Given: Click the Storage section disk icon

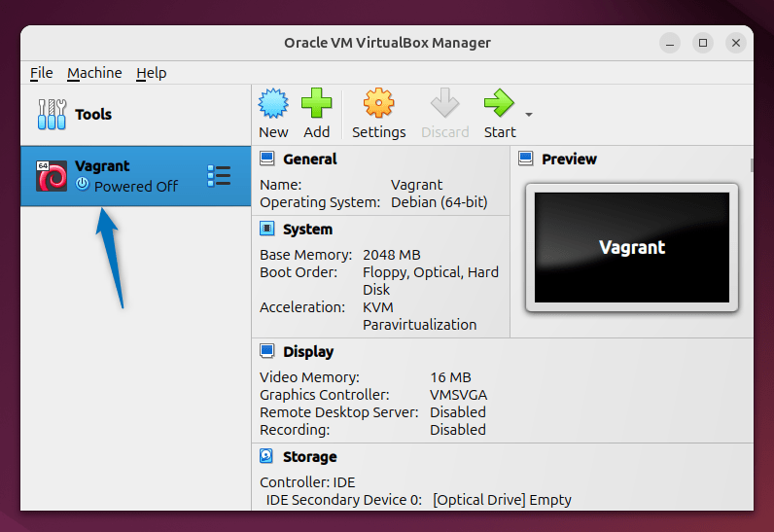Looking at the screenshot, I should tap(267, 457).
